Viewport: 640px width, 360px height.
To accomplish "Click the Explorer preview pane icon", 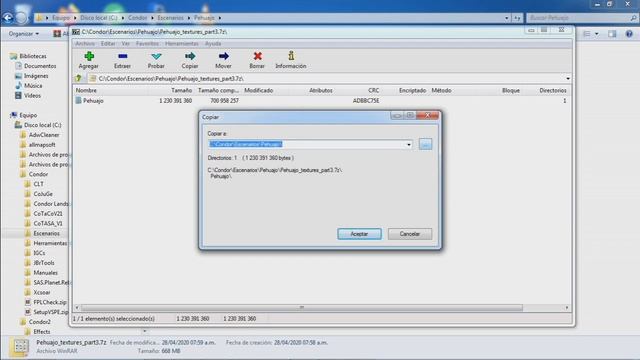I will point(612,34).
